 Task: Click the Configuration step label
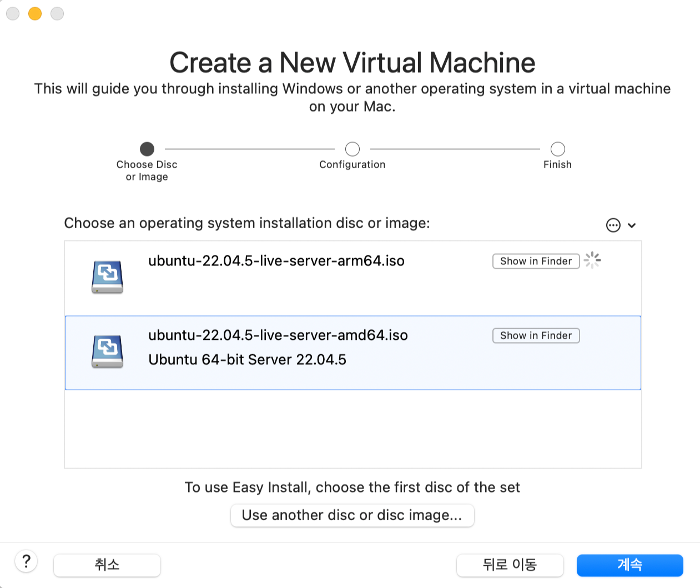(352, 164)
